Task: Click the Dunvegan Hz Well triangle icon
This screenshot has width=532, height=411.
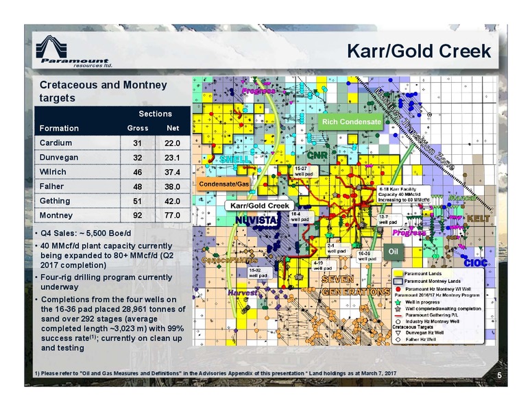Action: click(x=398, y=333)
